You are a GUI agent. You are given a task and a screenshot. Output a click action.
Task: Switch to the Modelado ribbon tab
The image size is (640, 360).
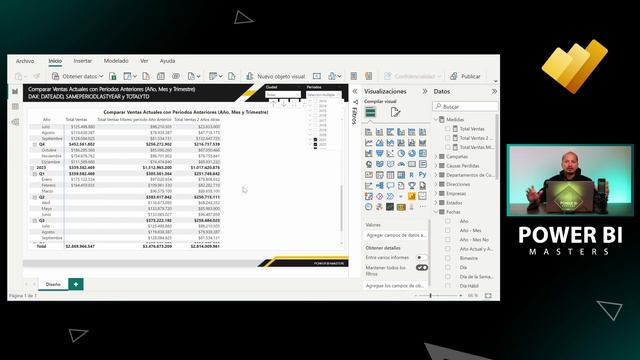pyautogui.click(x=116, y=61)
